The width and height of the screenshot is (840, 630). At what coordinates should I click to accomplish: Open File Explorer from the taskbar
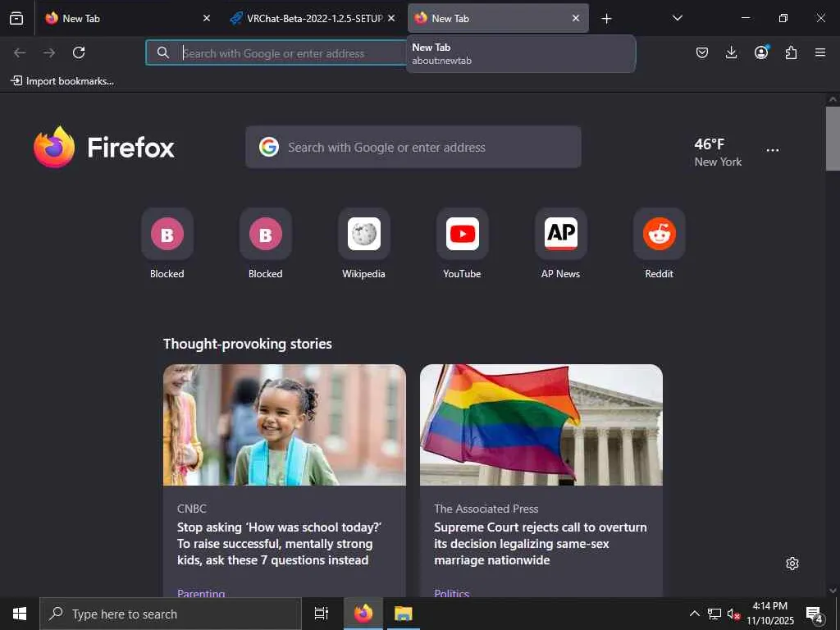(403, 614)
